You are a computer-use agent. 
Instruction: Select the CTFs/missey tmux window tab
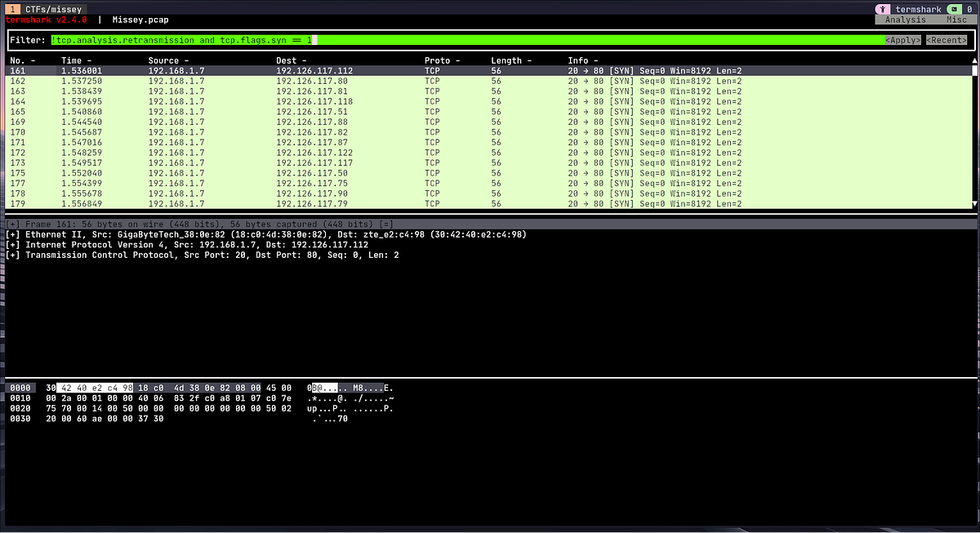pyautogui.click(x=47, y=9)
